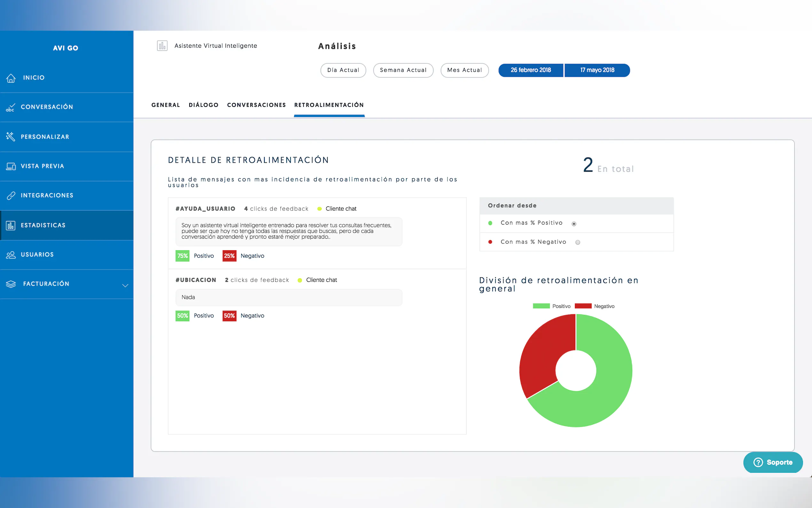Viewport: 812px width, 508px height.
Task: Click the Semana Actual button
Action: click(403, 70)
